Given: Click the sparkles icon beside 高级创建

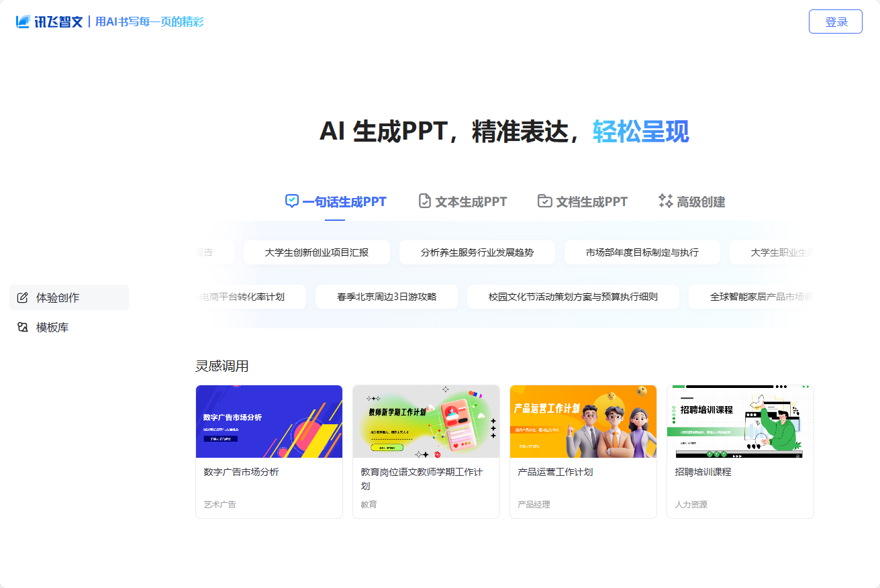Looking at the screenshot, I should click(665, 200).
